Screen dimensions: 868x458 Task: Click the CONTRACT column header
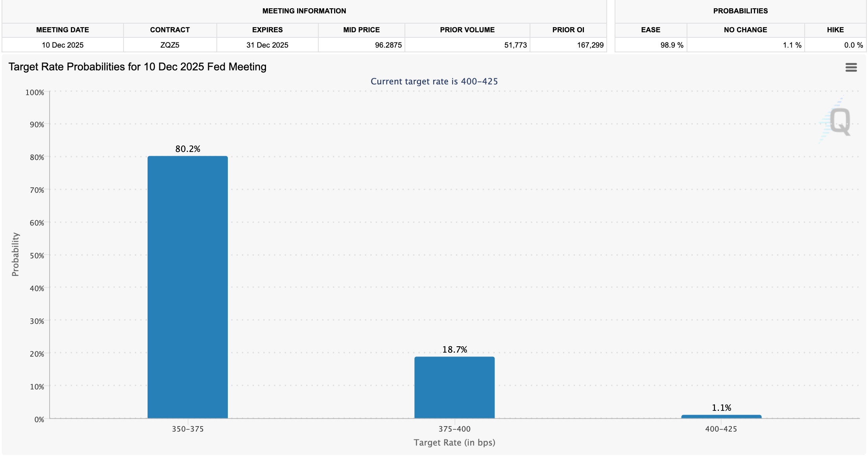pos(170,30)
